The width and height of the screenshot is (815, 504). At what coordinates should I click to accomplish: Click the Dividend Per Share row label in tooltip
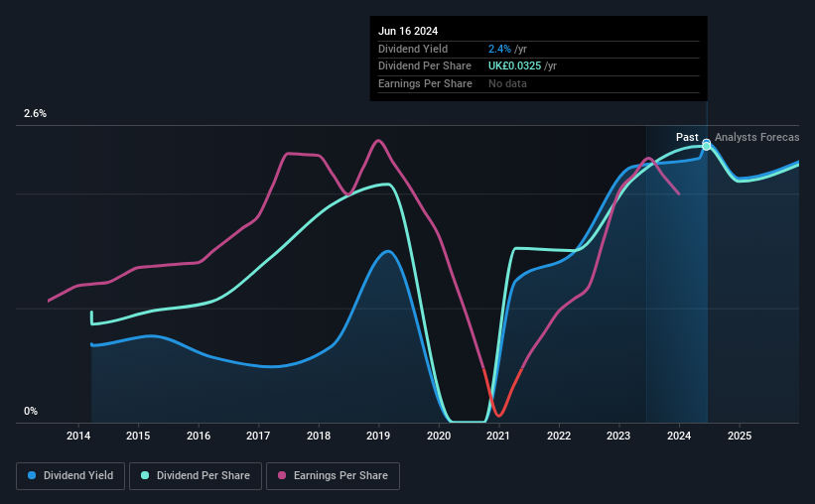[425, 66]
